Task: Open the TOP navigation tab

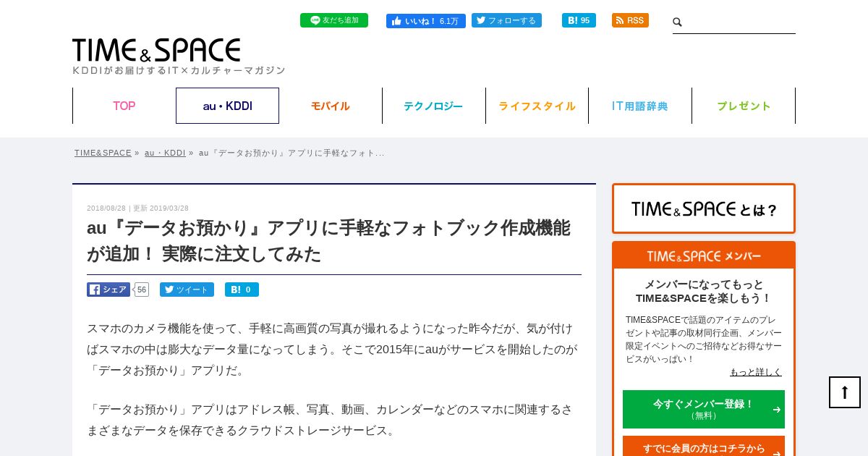Action: pos(124,106)
